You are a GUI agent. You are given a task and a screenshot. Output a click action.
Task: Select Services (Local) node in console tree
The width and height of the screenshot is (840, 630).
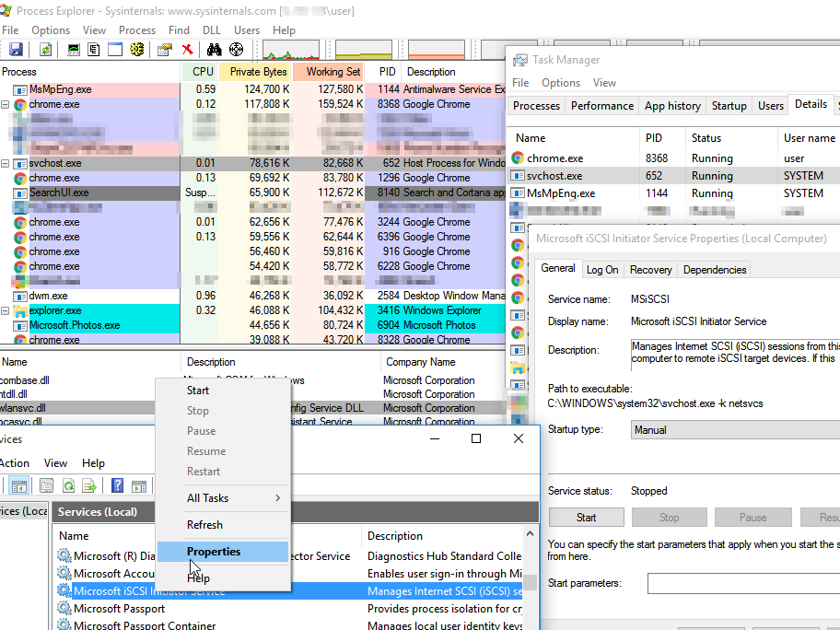[x=24, y=511]
